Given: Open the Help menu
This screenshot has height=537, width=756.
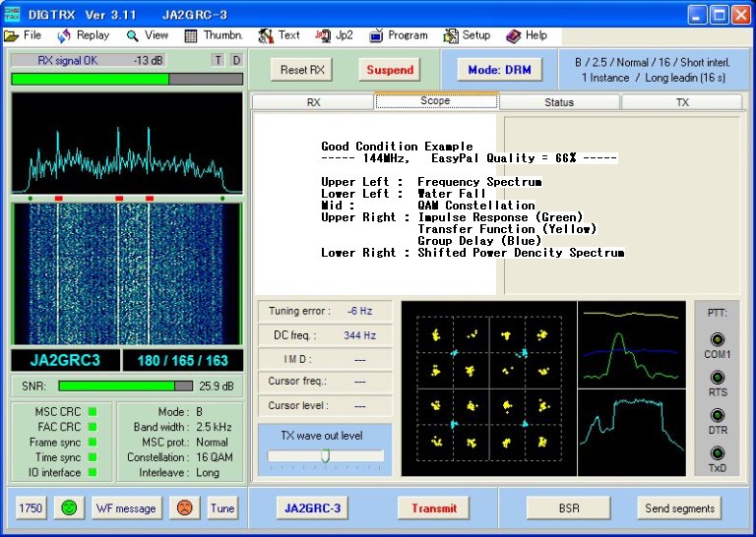Looking at the screenshot, I should click(527, 35).
